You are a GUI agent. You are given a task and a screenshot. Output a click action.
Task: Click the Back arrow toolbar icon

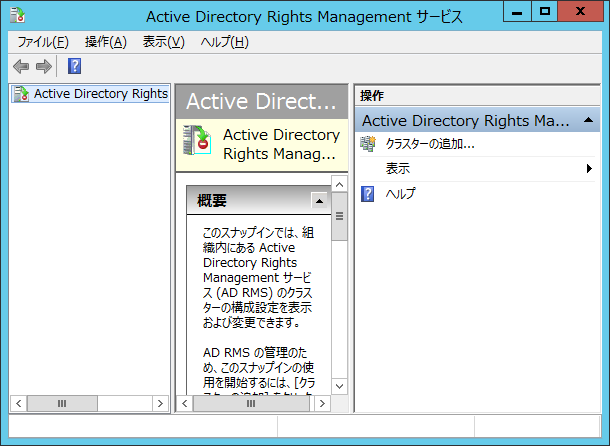coord(21,67)
